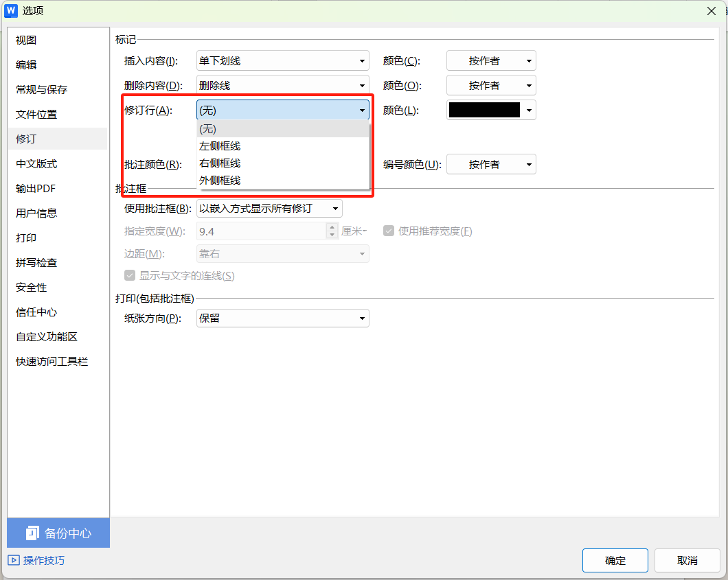Switch to the 视图 settings page
The width and height of the screenshot is (728, 580).
click(25, 40)
